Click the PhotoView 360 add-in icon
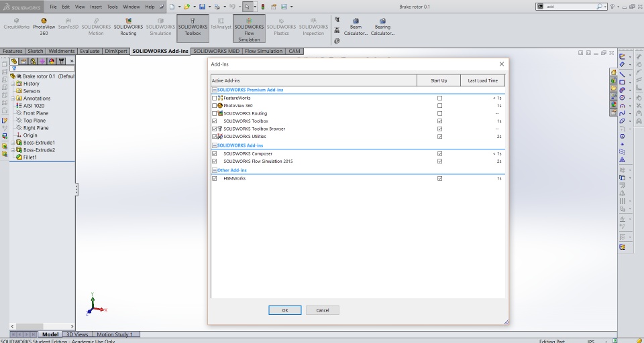Viewport: 644px width, 343px height. [44, 20]
